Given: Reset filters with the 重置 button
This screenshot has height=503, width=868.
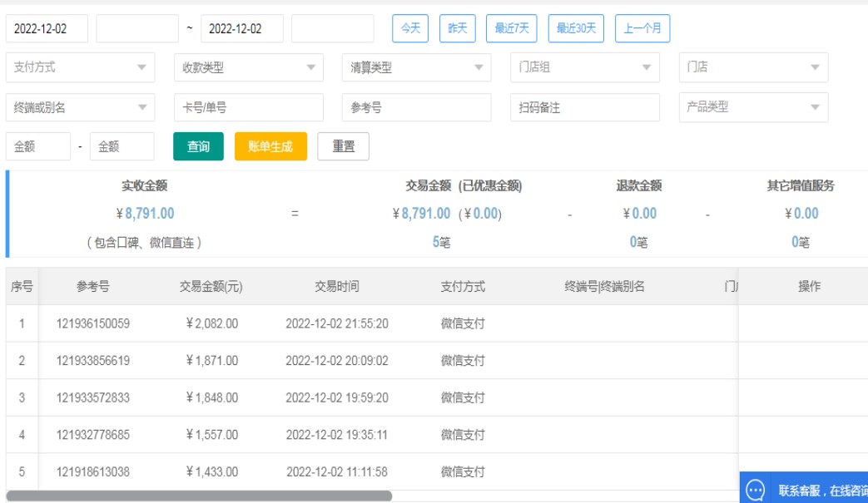Looking at the screenshot, I should [x=344, y=146].
